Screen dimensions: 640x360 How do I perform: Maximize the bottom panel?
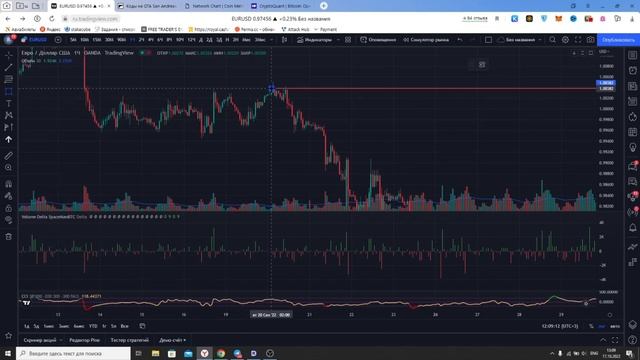pyautogui.click(x=615, y=340)
